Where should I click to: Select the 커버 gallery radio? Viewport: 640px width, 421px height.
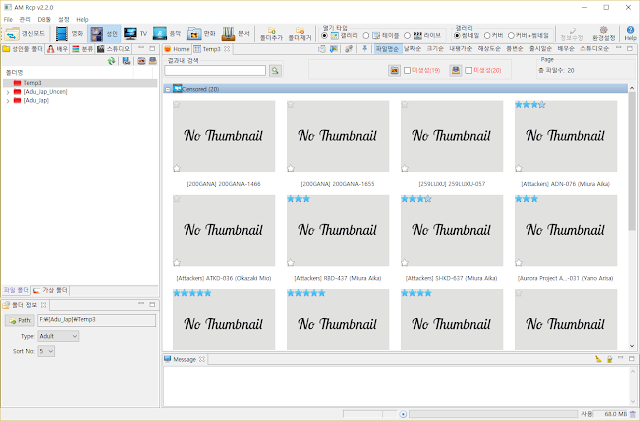487,36
